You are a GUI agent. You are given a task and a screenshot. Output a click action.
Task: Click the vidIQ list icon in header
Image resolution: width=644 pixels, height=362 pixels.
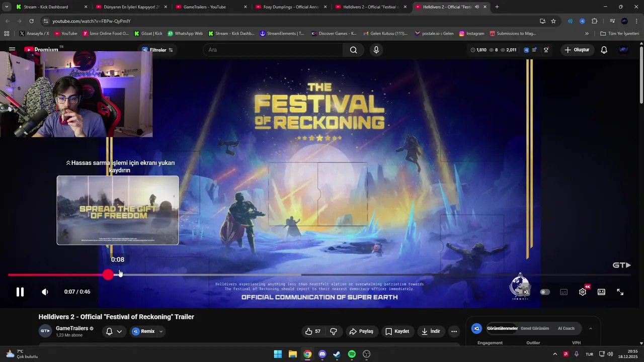click(x=534, y=50)
